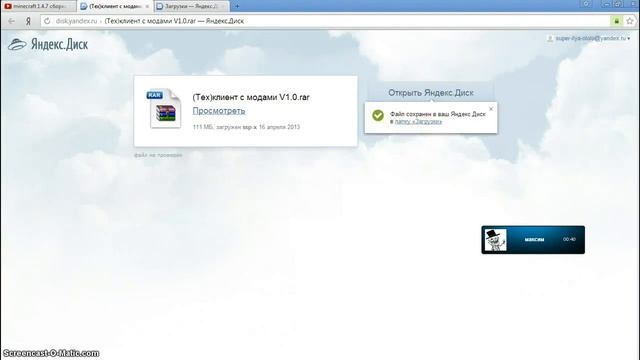Dismiss the file saved notification with X
Screen dimensions: 640x360
491,109
